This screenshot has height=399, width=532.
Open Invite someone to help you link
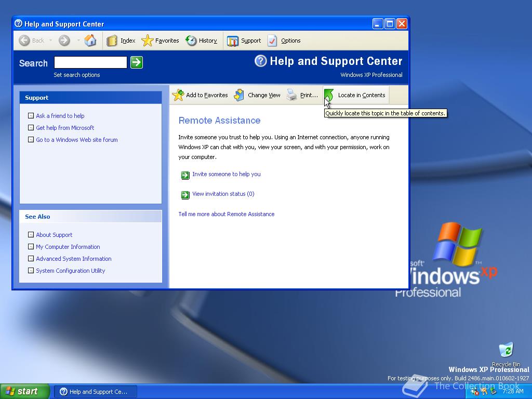click(x=227, y=174)
